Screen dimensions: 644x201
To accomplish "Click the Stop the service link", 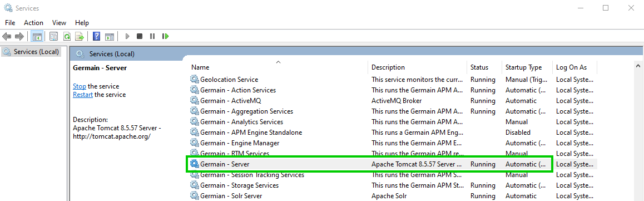I will [x=80, y=86].
